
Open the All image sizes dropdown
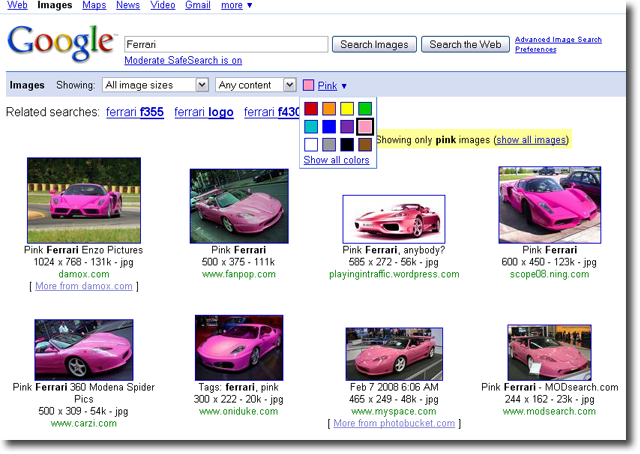(156, 85)
